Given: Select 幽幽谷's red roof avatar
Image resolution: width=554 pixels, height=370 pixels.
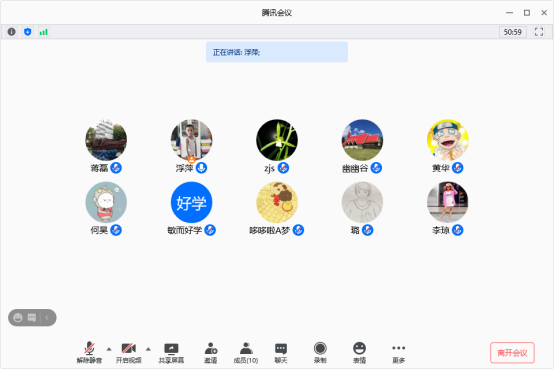Looking at the screenshot, I should coord(362,140).
